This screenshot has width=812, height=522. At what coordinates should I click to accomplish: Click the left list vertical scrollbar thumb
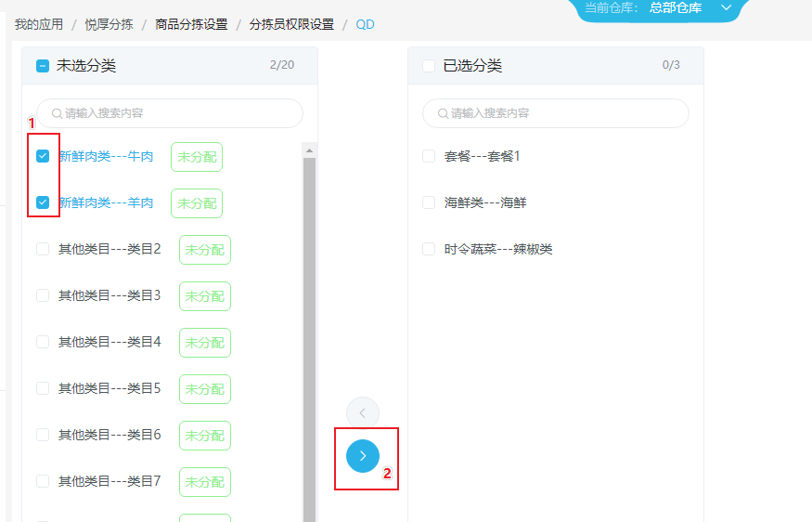(309, 340)
